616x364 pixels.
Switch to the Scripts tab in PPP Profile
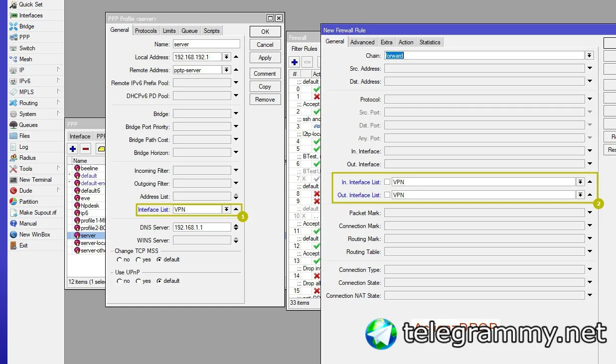tap(212, 31)
